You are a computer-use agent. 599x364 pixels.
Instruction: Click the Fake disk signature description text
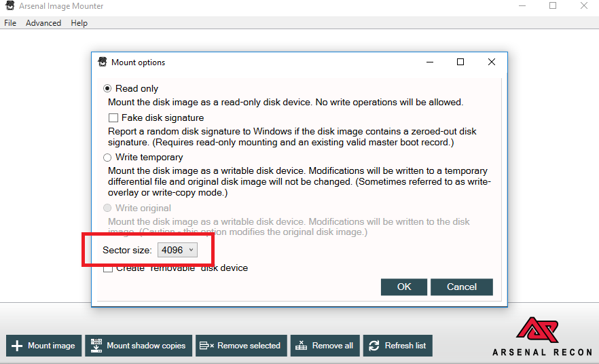point(292,136)
